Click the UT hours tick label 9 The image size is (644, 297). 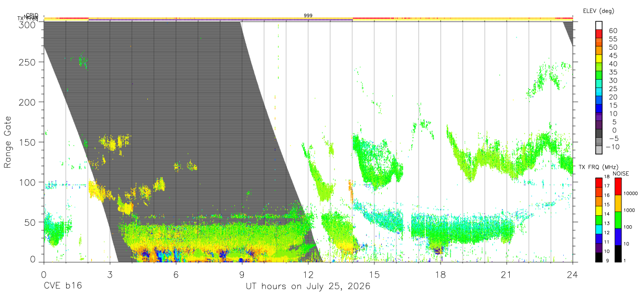coord(242,274)
